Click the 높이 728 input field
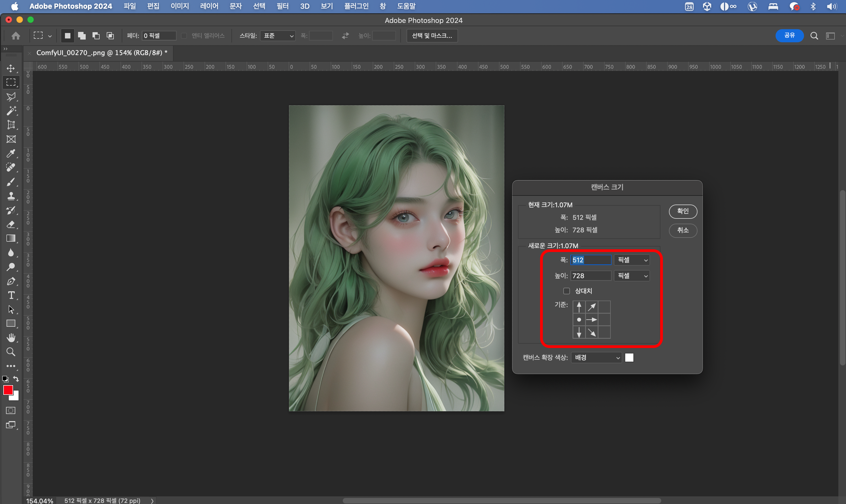This screenshot has height=504, width=846. click(x=591, y=276)
